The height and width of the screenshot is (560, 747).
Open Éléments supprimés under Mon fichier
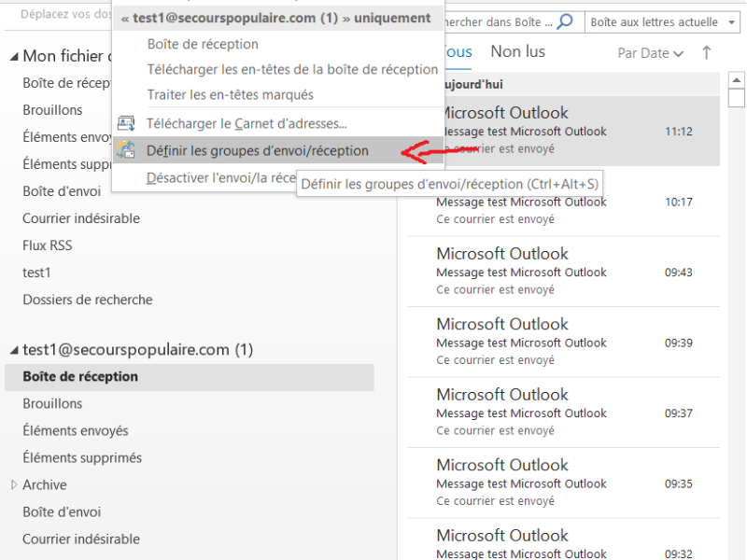[x=66, y=164]
